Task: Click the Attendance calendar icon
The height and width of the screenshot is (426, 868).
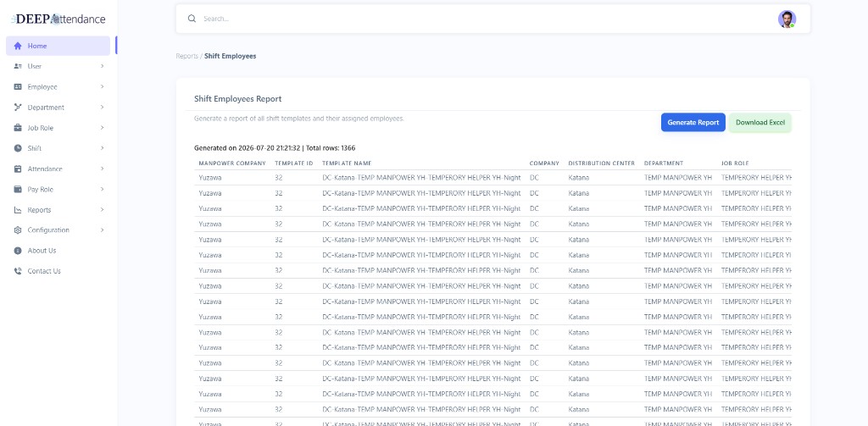Action: pyautogui.click(x=18, y=169)
